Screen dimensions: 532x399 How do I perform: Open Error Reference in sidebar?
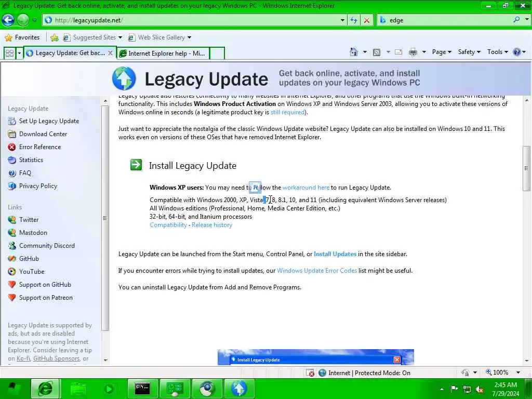[x=40, y=147]
